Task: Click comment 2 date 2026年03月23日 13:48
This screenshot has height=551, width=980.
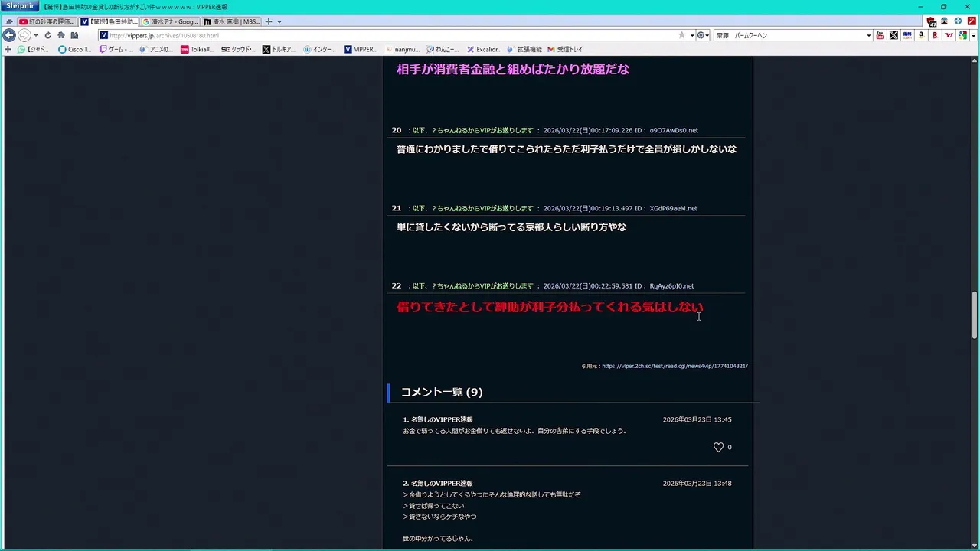Action: (697, 484)
